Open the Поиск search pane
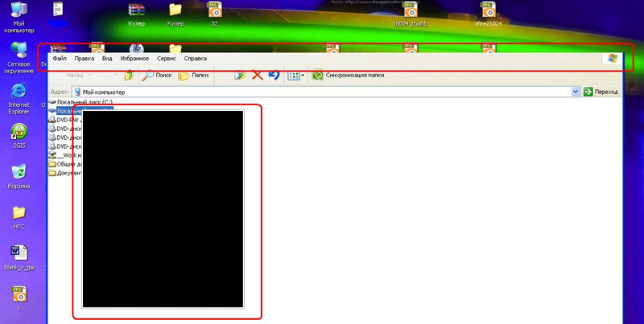Viewport: 644px width, 324px height. tap(157, 75)
